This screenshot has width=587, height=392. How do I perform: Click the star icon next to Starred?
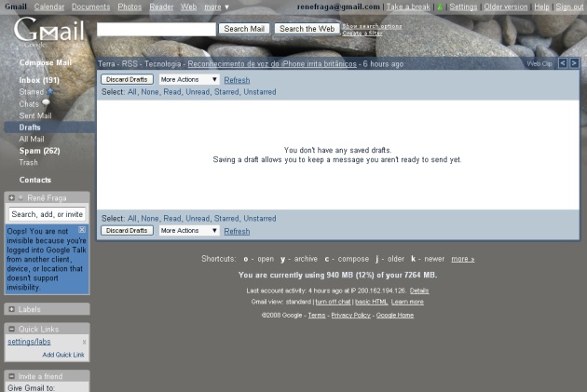(x=50, y=91)
